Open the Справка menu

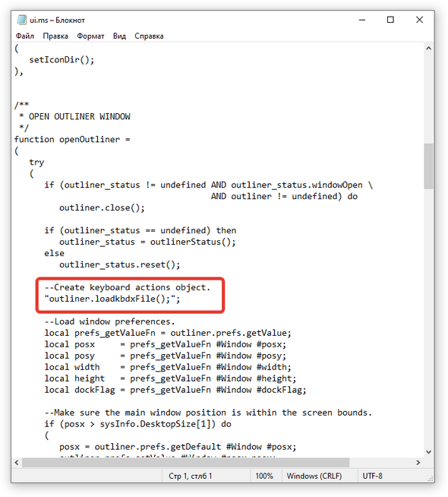pos(149,36)
